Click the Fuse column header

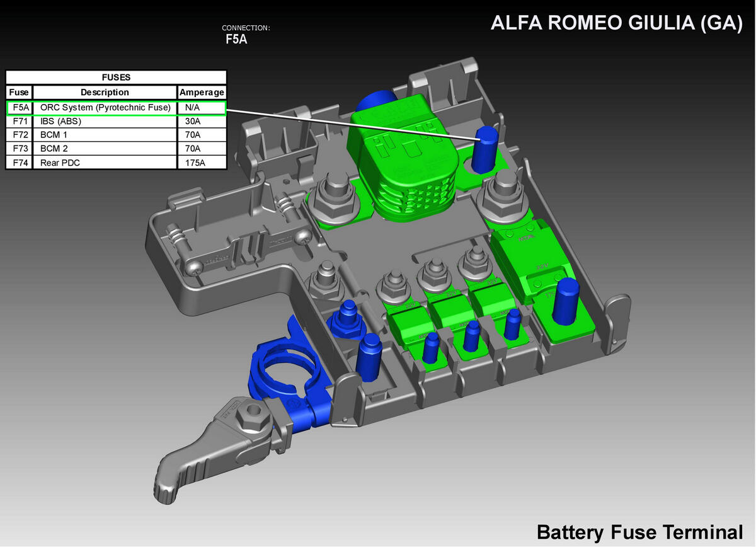[20, 92]
